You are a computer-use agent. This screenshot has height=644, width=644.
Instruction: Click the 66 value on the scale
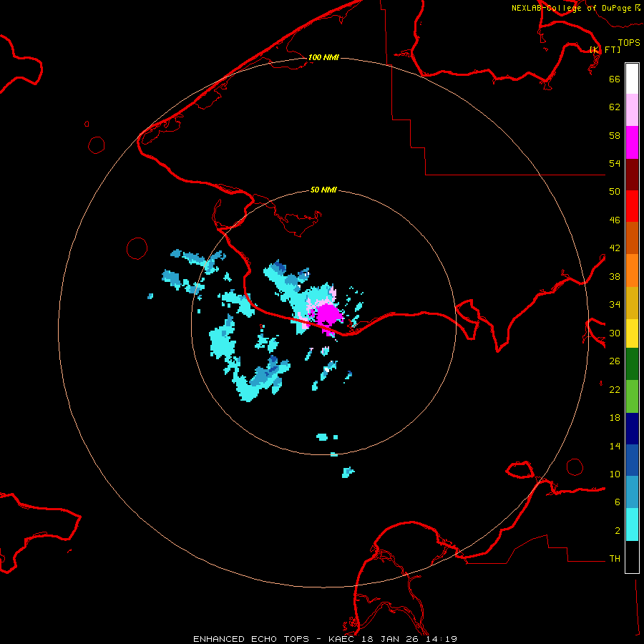pyautogui.click(x=615, y=79)
